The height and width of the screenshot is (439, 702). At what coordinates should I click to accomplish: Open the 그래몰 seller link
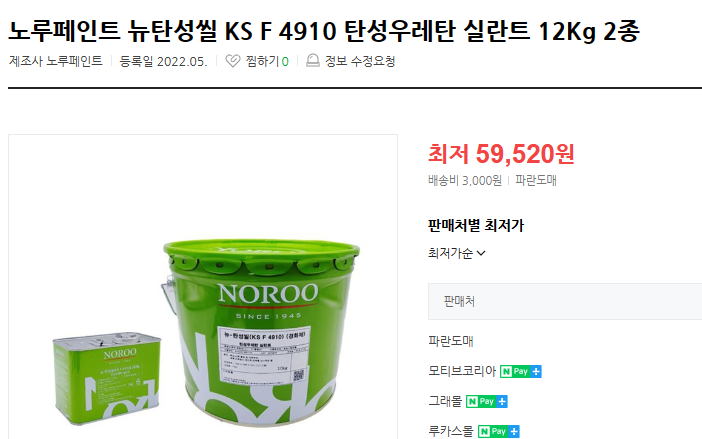coord(445,401)
